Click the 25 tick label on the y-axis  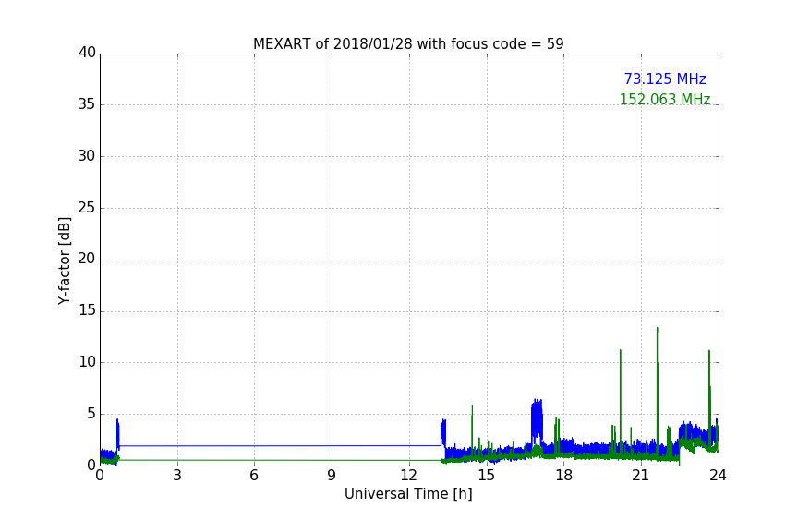click(87, 208)
